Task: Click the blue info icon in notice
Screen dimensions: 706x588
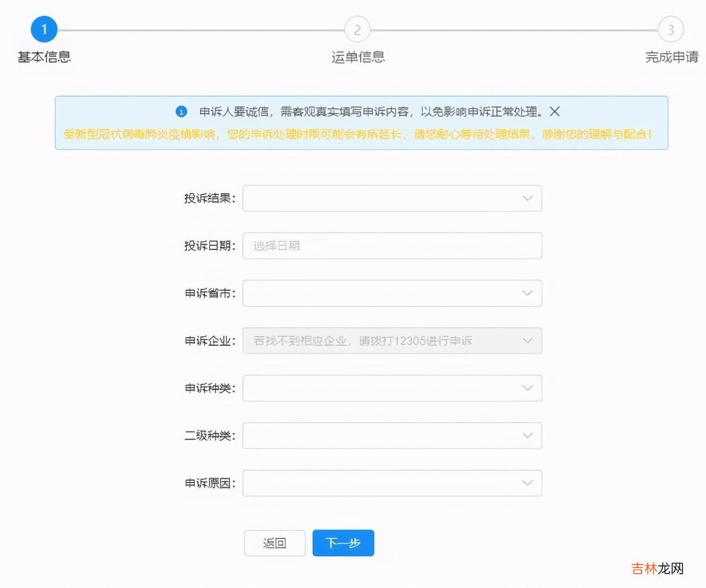Action: [181, 112]
